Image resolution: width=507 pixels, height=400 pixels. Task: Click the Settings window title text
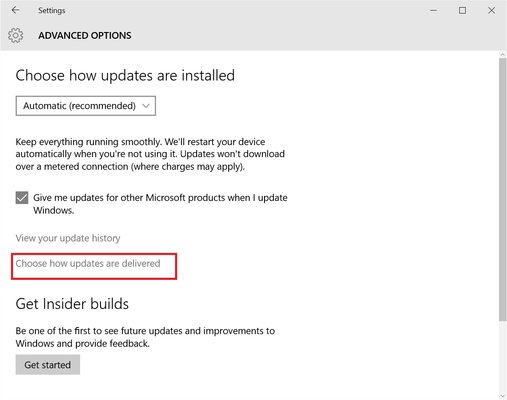tap(52, 10)
